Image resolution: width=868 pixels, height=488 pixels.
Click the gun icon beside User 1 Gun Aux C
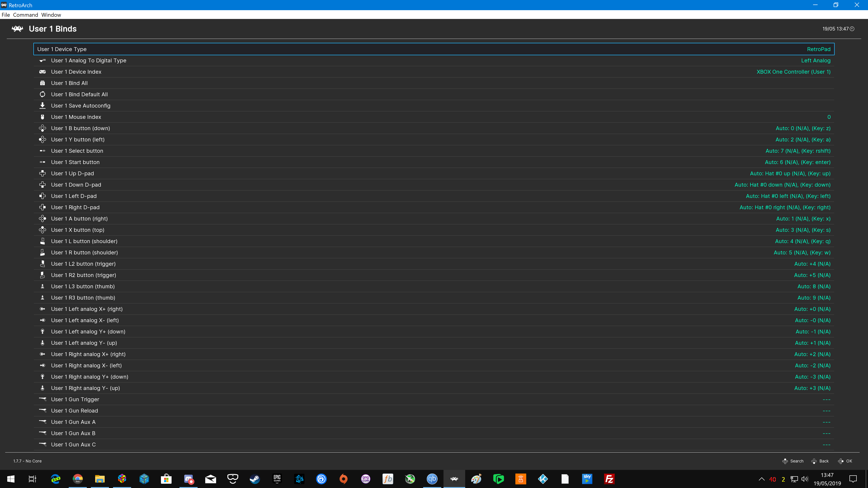[42, 444]
